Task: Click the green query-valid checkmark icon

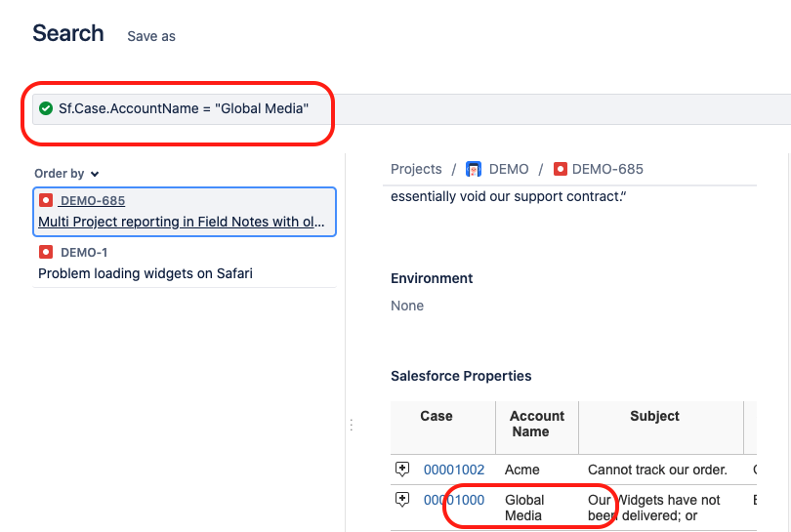Action: point(46,108)
